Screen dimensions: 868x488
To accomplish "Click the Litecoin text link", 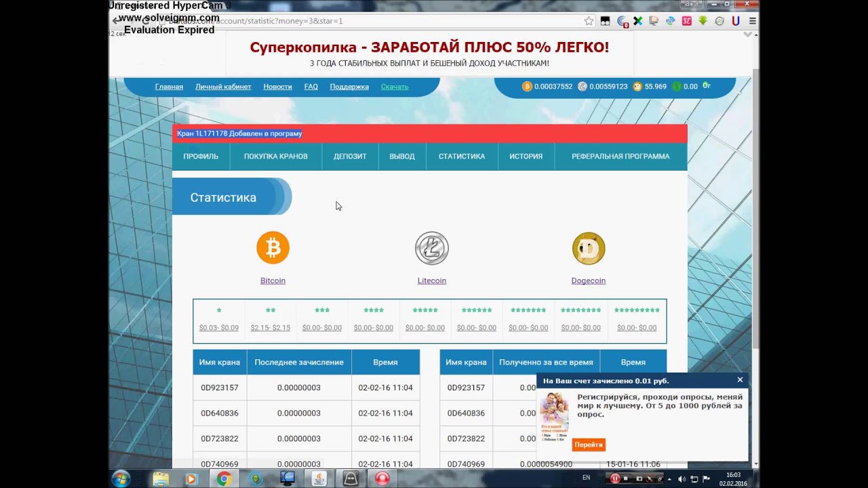I will [432, 281].
